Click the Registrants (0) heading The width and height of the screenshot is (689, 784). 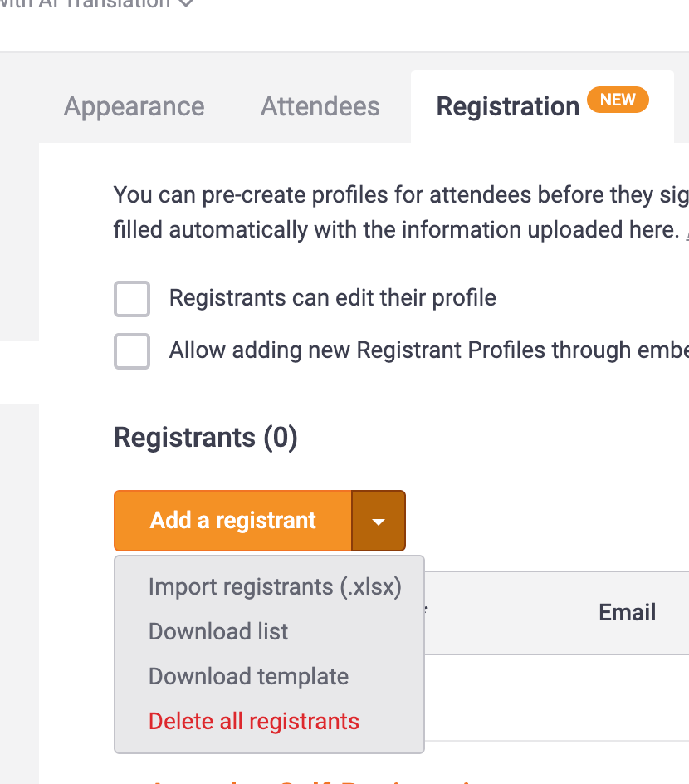(205, 438)
